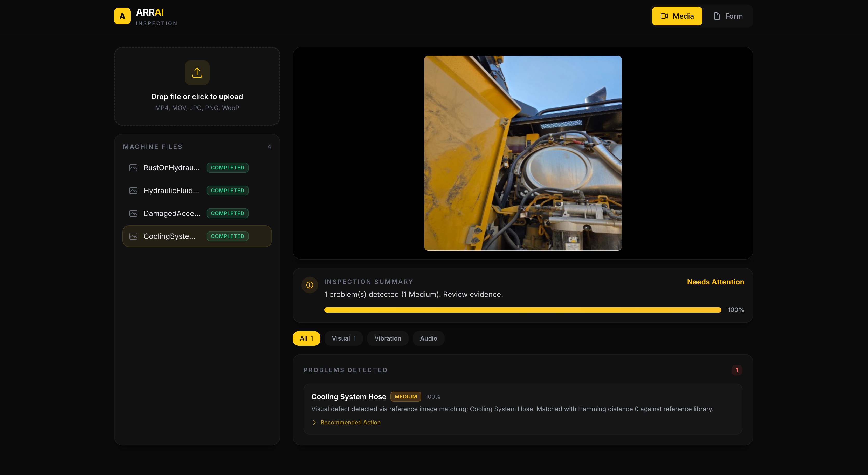Click the engine inspection photo
The image size is (868, 475).
(x=522, y=153)
